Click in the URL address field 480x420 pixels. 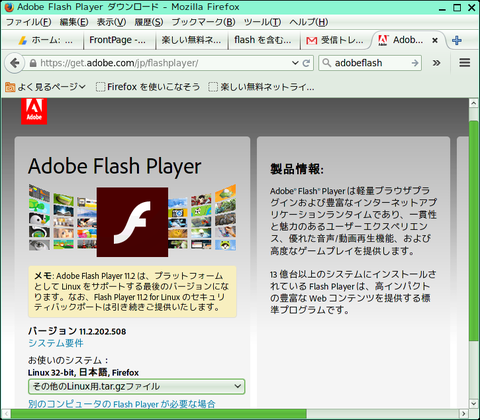tap(163, 63)
